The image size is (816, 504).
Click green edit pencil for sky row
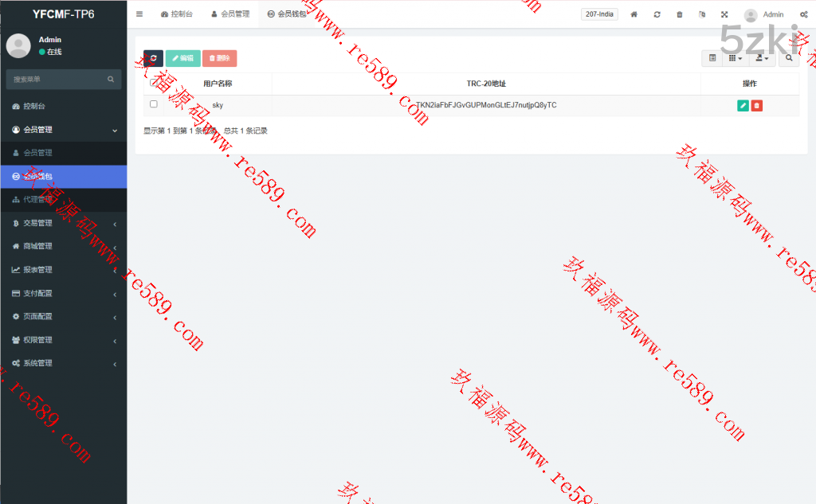[743, 105]
